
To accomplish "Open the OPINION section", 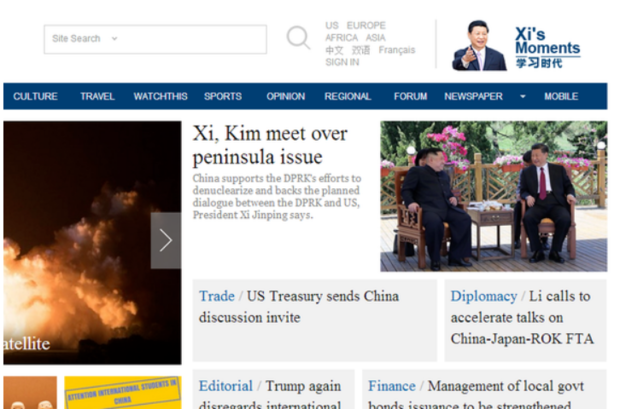I will point(285,97).
